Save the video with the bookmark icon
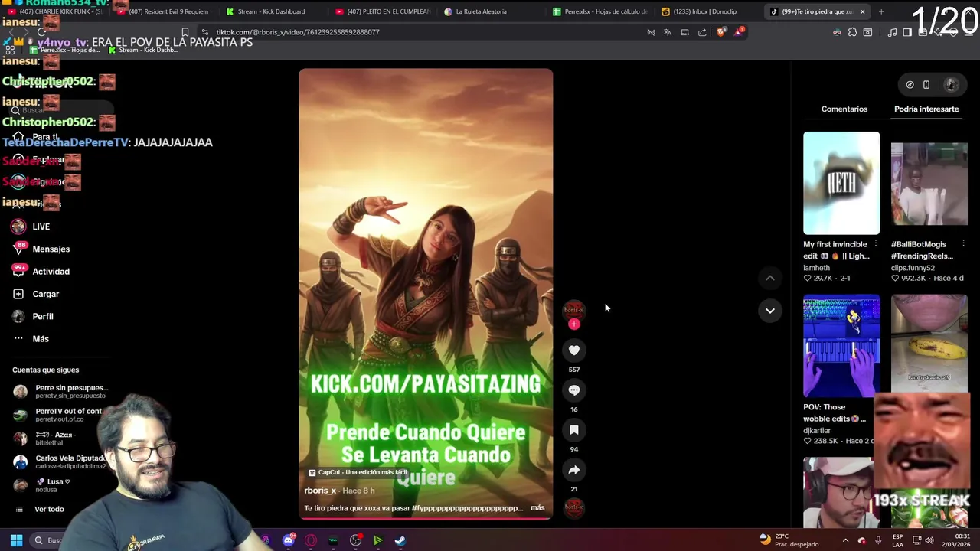This screenshot has width=980, height=551. [x=573, y=429]
